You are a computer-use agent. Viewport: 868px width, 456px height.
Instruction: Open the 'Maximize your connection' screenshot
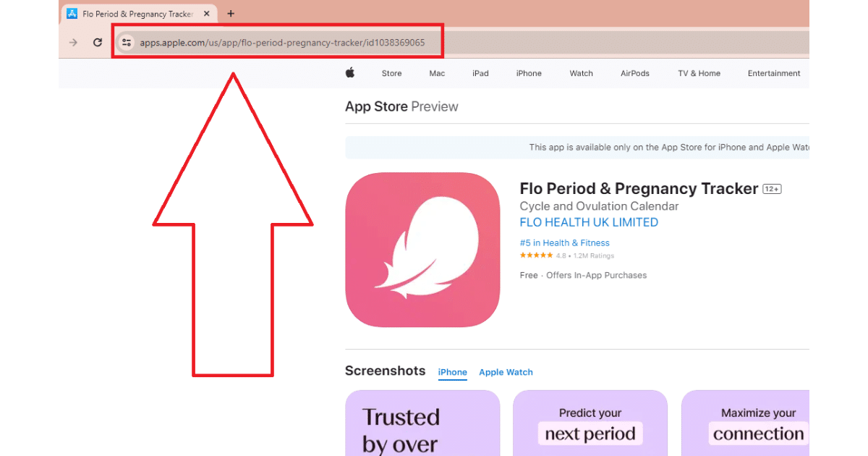[745, 423]
